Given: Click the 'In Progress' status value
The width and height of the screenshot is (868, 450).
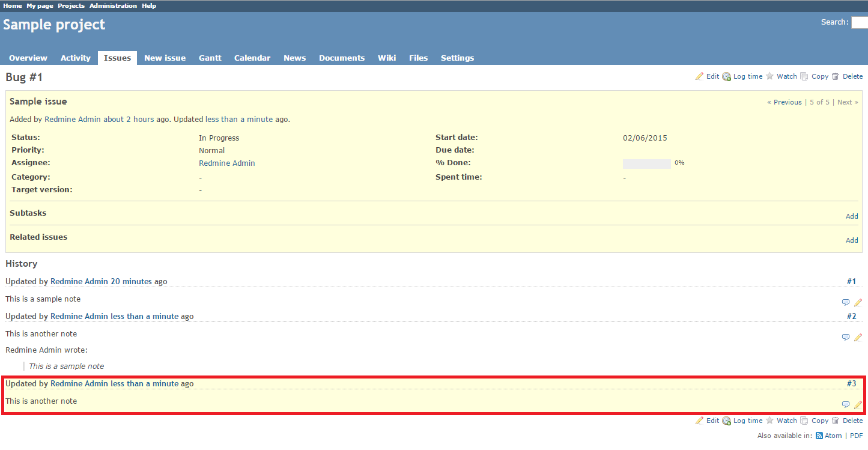Looking at the screenshot, I should pos(219,138).
